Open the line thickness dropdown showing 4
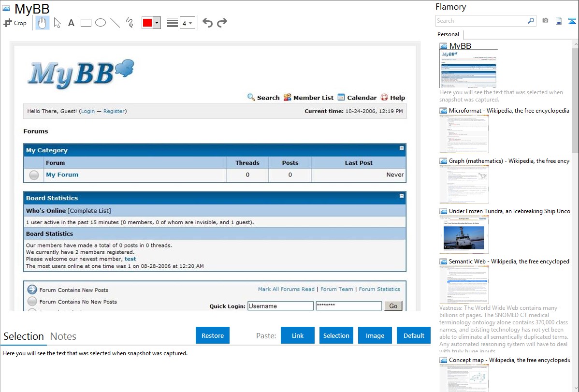 (188, 23)
